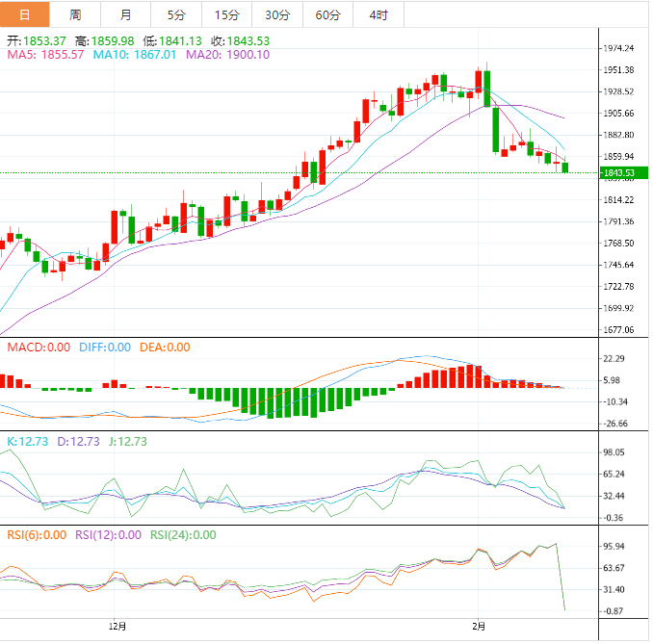Click the 12月 date marker on time axis
The height and width of the screenshot is (644, 653).
[116, 625]
